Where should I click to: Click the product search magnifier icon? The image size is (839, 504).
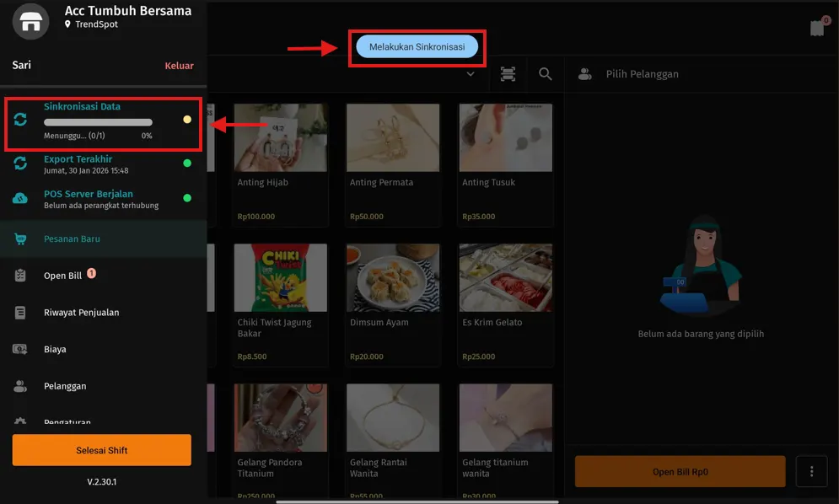pyautogui.click(x=546, y=74)
